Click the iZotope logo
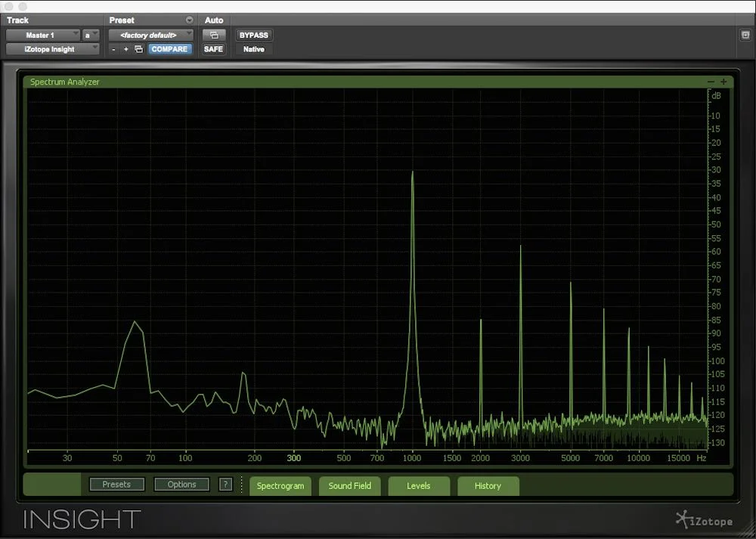 coord(705,520)
